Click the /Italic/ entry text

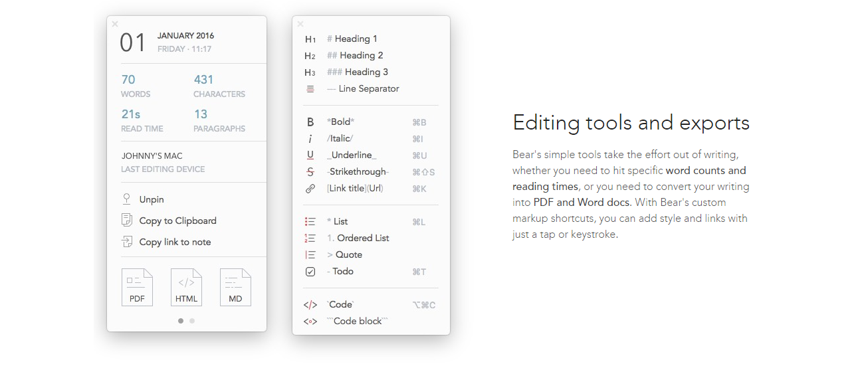tap(340, 139)
